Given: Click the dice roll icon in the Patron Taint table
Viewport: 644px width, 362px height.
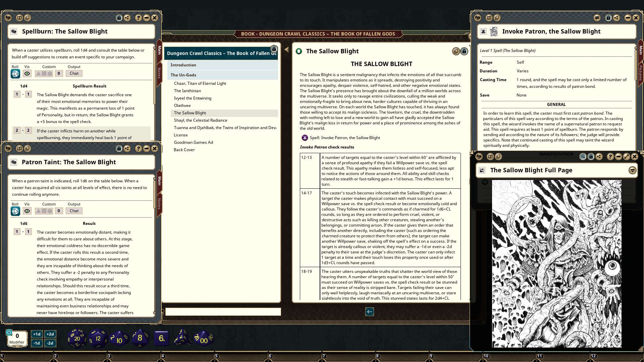Looking at the screenshot, I should click(x=15, y=211).
